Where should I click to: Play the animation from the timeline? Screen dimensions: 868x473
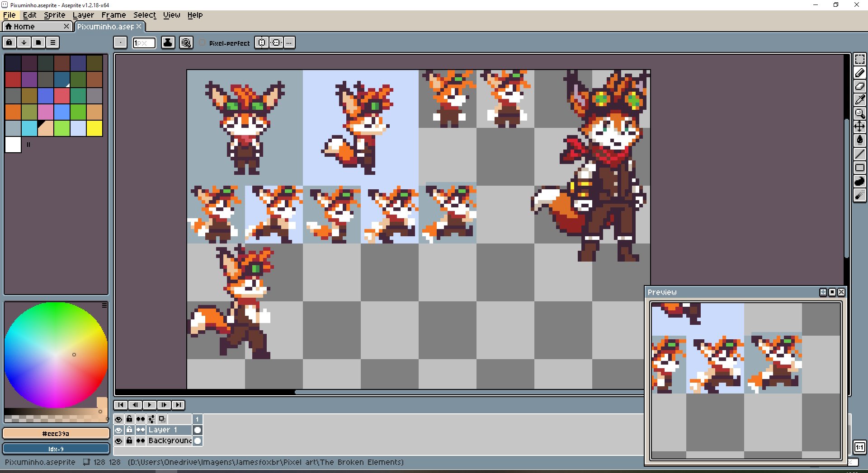(x=150, y=405)
